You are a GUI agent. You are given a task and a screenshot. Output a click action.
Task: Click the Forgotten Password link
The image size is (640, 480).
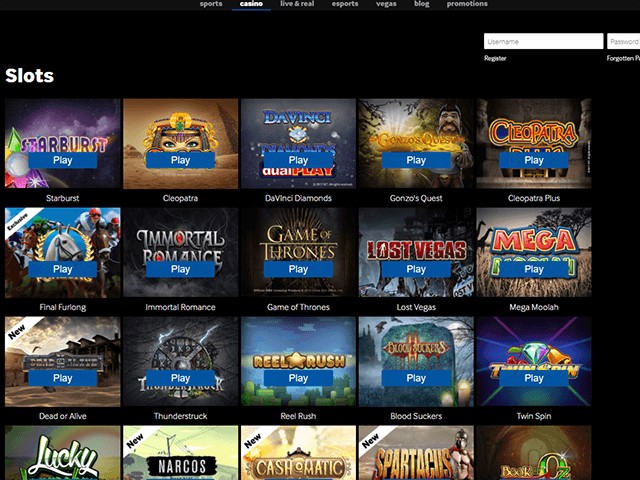[623, 58]
